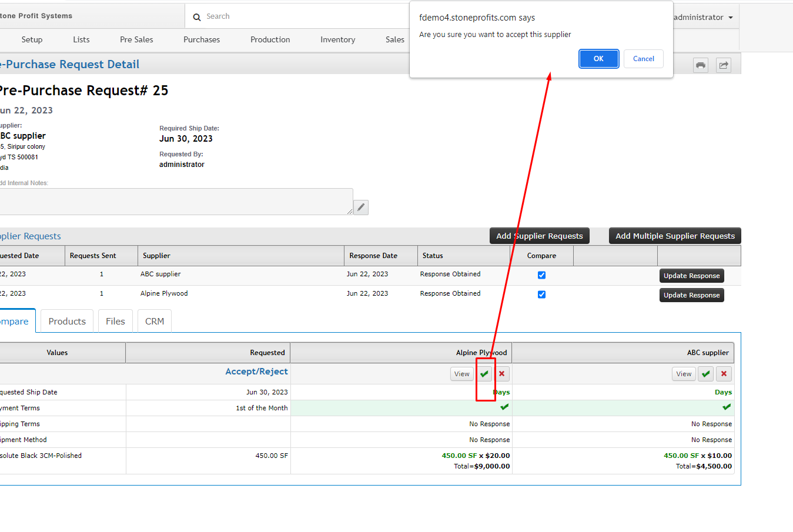
Task: Reject Alpine Plywood with red X
Action: [x=501, y=374]
